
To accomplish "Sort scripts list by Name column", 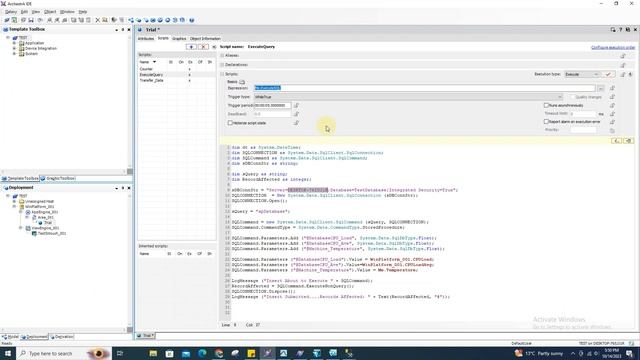I will click(x=148, y=62).
